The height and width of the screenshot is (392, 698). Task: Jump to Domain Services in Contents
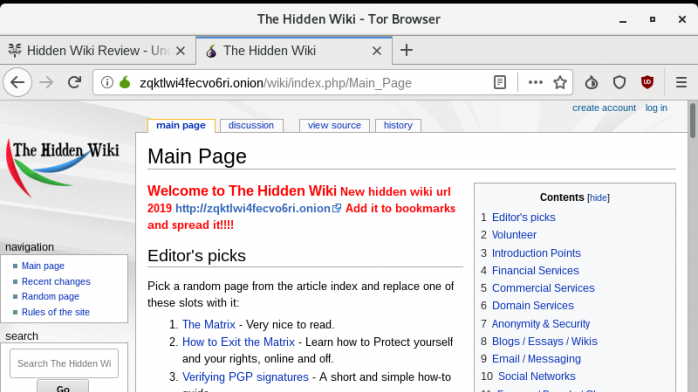point(533,305)
